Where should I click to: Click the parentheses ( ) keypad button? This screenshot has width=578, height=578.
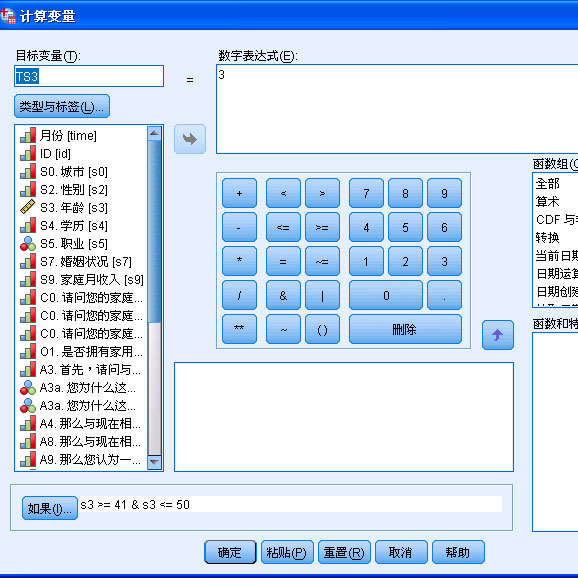(x=322, y=329)
